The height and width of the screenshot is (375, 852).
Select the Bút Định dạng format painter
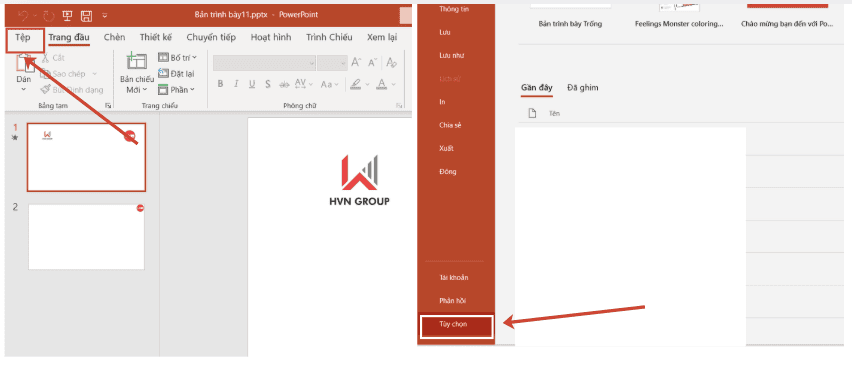pyautogui.click(x=72, y=90)
